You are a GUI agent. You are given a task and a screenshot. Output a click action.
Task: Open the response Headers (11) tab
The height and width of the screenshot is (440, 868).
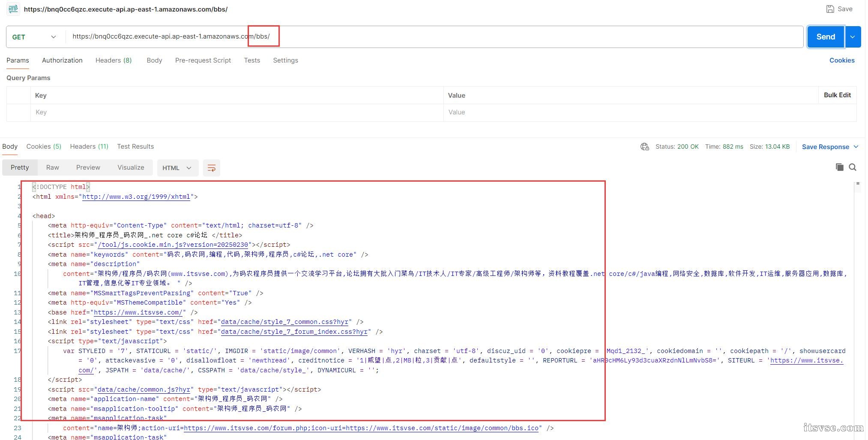[x=89, y=147]
